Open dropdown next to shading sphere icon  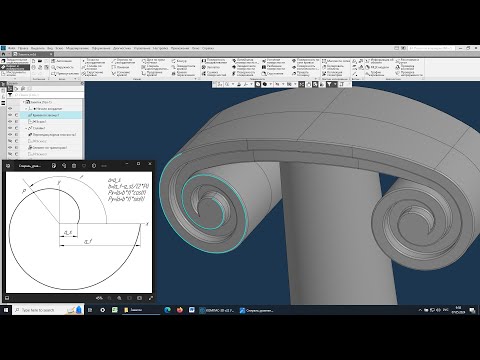click(x=271, y=85)
